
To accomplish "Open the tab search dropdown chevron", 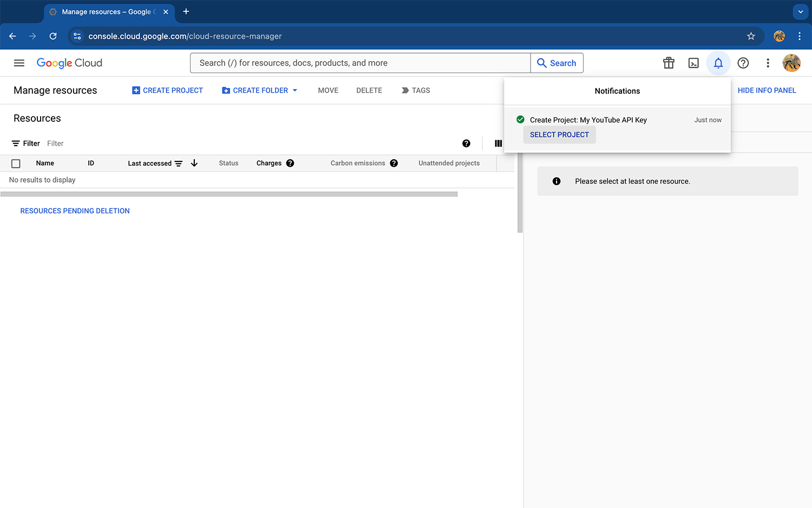I will coord(800,11).
